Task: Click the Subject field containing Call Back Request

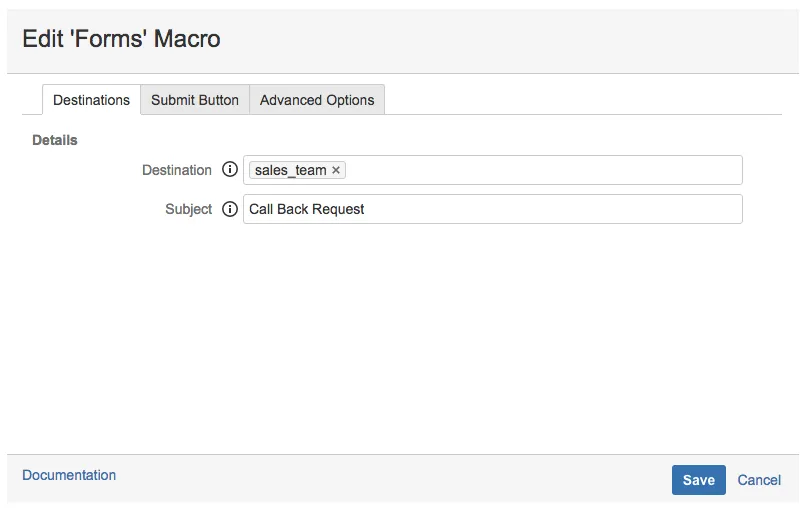Action: (x=493, y=209)
